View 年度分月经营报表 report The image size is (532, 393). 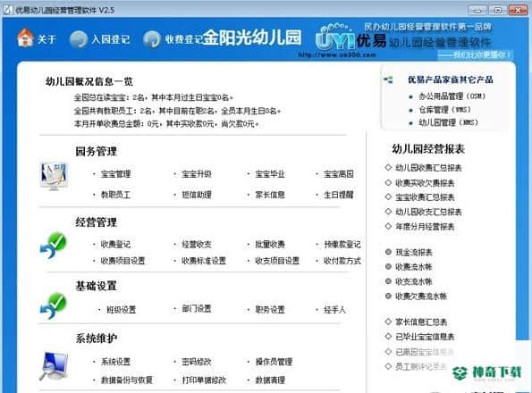point(425,227)
